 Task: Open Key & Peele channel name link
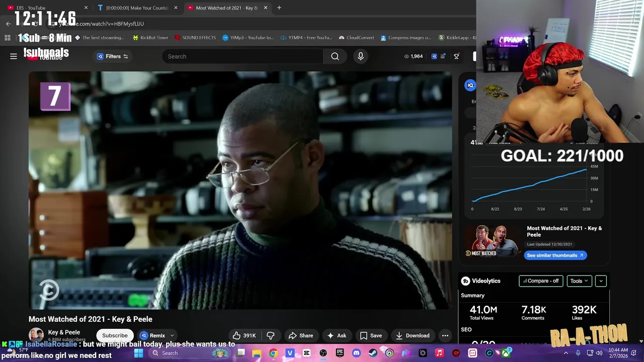pyautogui.click(x=64, y=332)
